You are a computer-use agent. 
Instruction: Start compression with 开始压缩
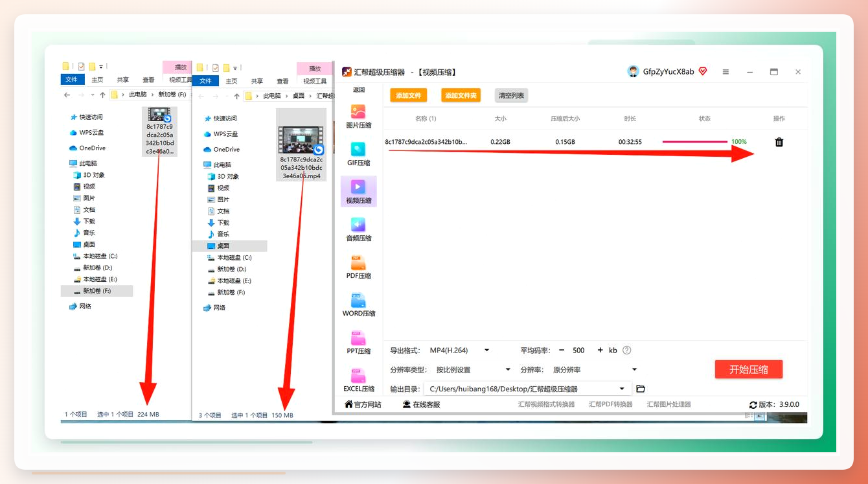pyautogui.click(x=749, y=369)
